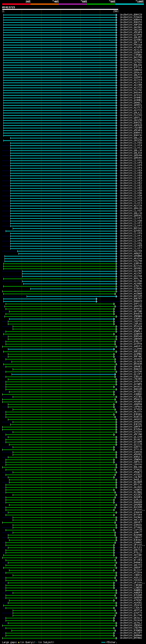Select the query name AV413715
The width and height of the screenshot is (146, 644).
coord(8,7)
